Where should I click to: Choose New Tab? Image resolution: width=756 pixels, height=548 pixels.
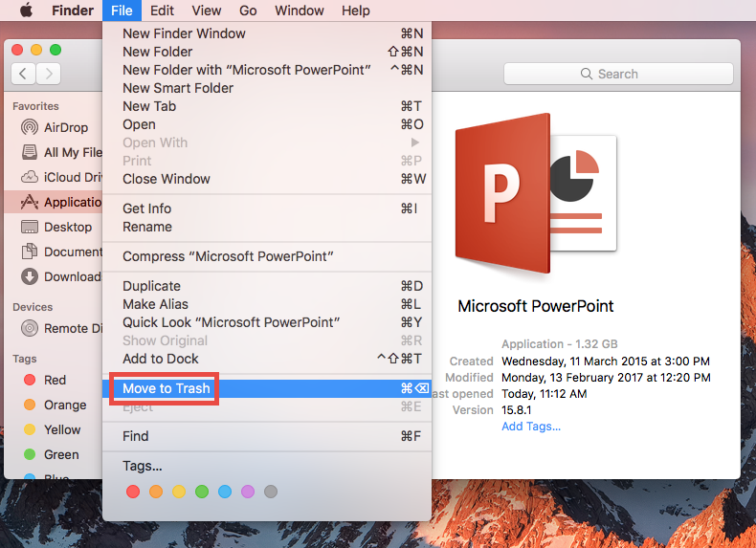point(267,106)
